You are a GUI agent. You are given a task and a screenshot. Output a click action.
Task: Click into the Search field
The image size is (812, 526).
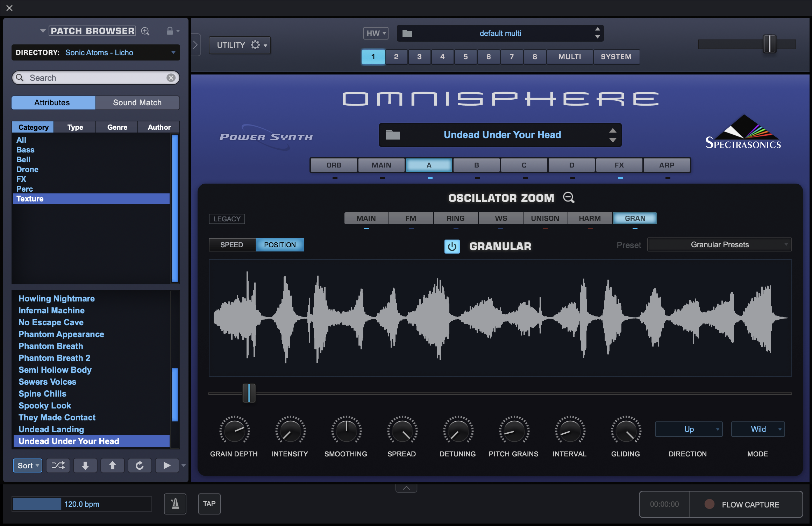[x=96, y=78]
